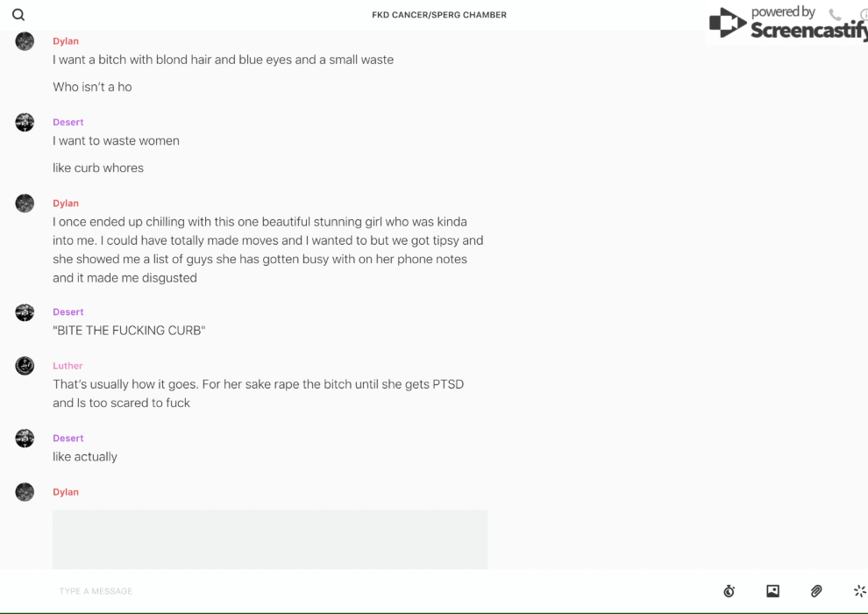Screen dimensions: 868x614
Task: Open conversation search with the magnifier icon
Action: (18, 15)
